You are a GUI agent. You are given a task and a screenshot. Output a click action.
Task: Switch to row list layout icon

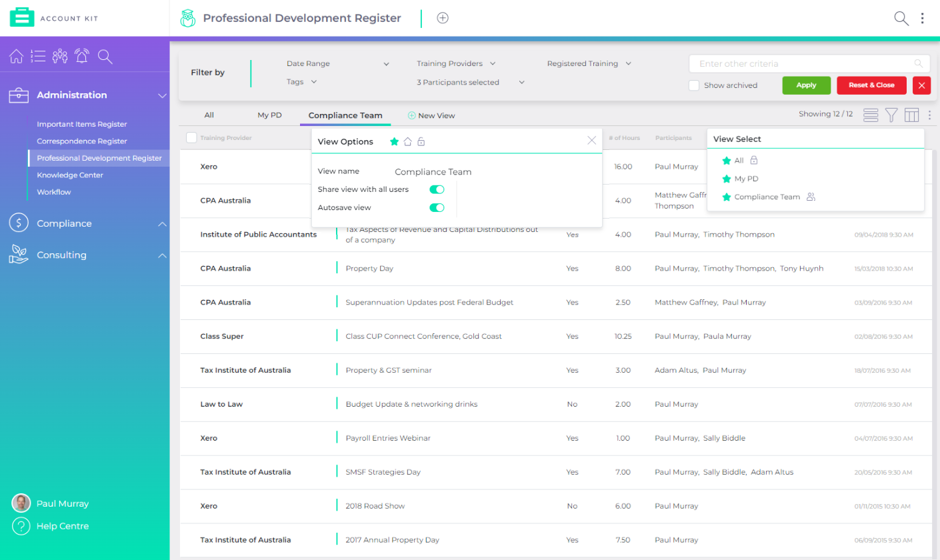coord(870,115)
